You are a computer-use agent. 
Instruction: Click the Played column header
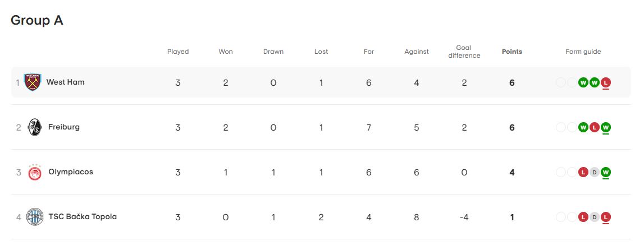pyautogui.click(x=178, y=52)
